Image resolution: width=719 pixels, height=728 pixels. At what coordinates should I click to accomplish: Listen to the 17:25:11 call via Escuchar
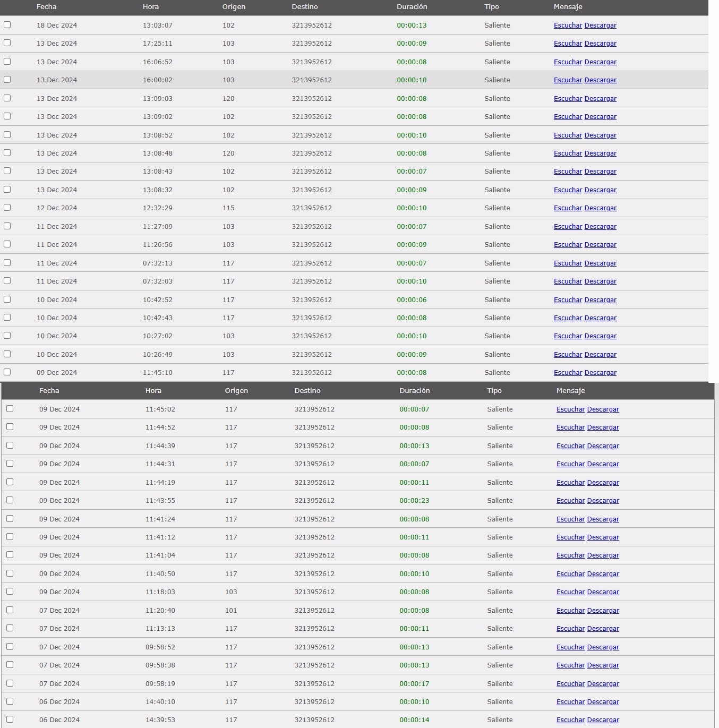point(568,44)
